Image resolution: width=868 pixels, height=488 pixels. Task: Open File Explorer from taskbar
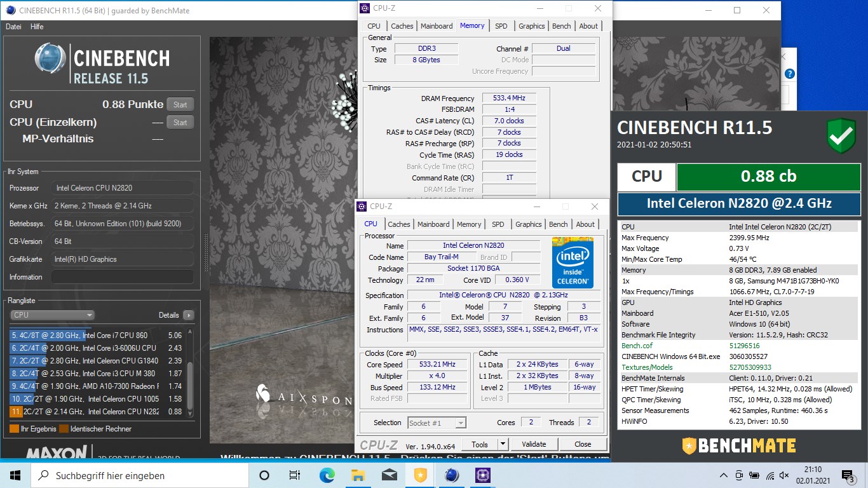pos(358,475)
